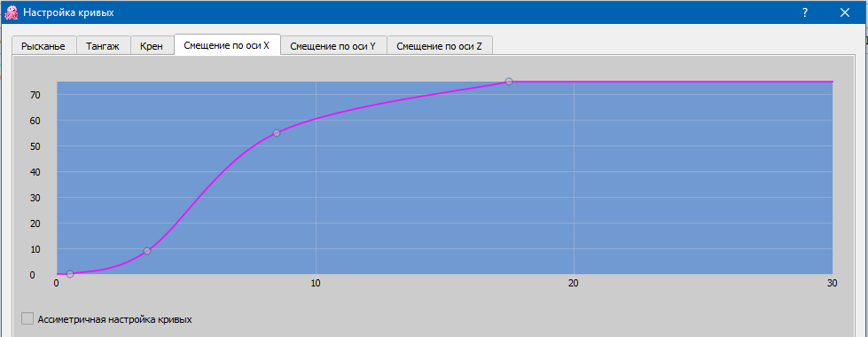The width and height of the screenshot is (868, 337).
Task: Enable Ассиметричная настройка кривых checkbox
Action: coord(27,318)
